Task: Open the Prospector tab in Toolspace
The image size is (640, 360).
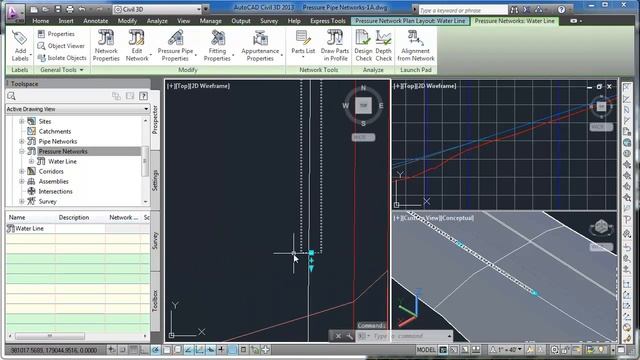Action: (x=155, y=120)
